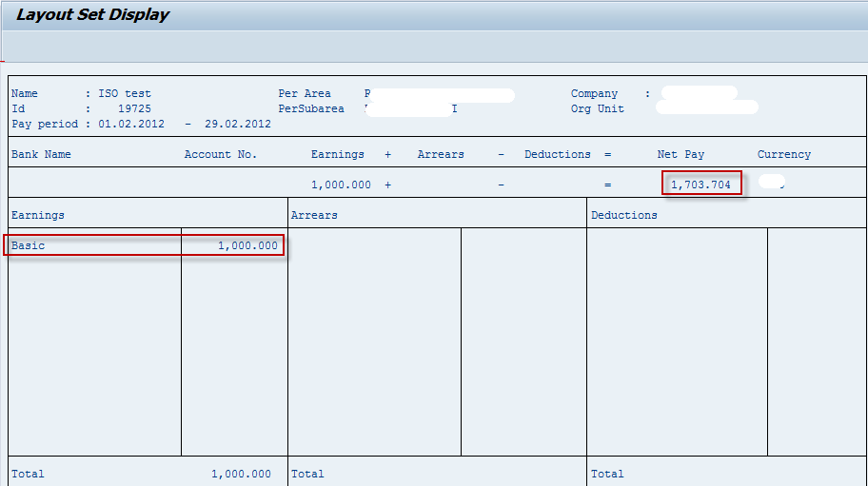This screenshot has width=868, height=486.
Task: Click the Bank Name column header
Action: click(41, 154)
